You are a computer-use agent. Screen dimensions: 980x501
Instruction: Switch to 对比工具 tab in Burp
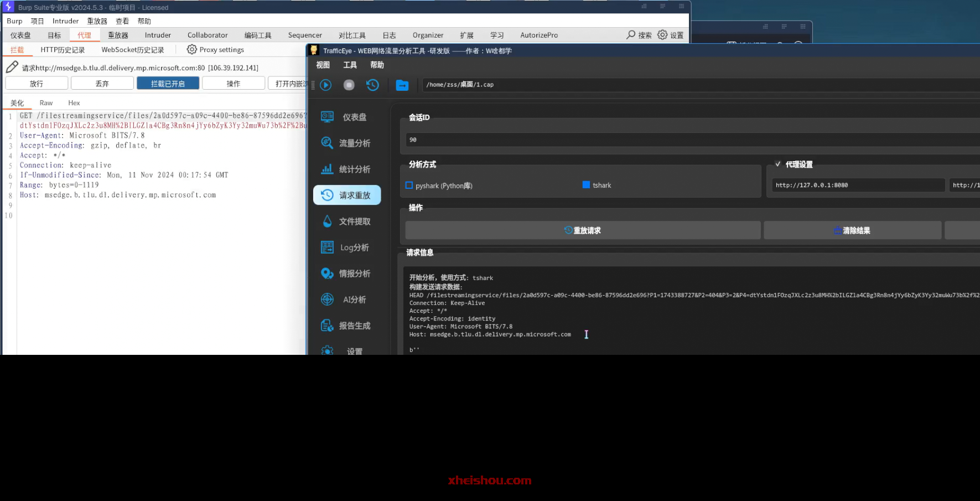tap(352, 35)
